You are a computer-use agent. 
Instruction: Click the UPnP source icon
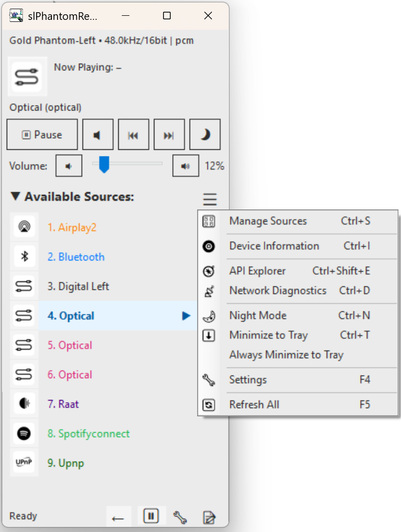pos(24,463)
